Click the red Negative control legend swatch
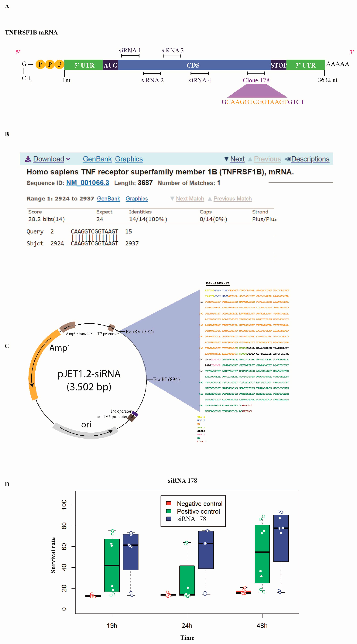The width and height of the screenshot is (357, 644). [169, 503]
